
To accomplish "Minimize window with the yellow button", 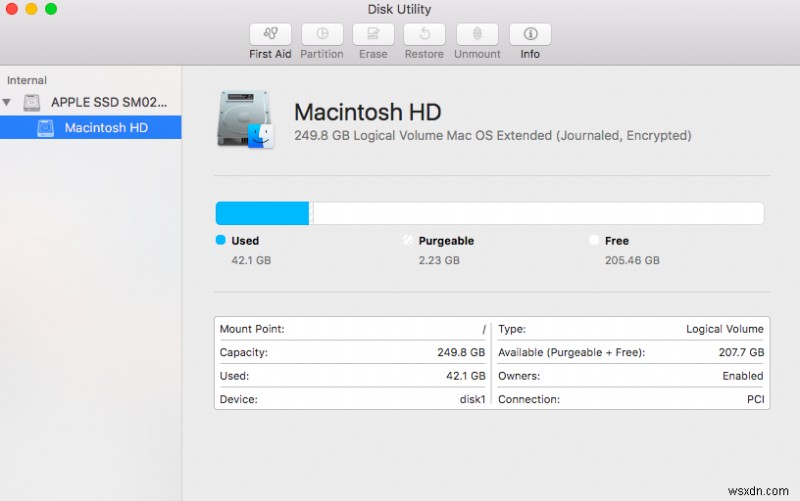I will pos(31,9).
